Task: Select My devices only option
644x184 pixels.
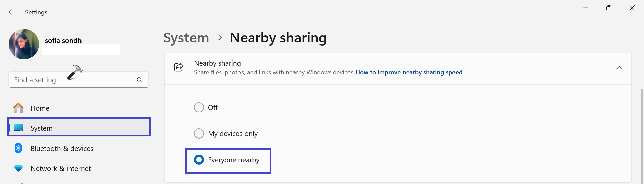Action: pos(199,133)
